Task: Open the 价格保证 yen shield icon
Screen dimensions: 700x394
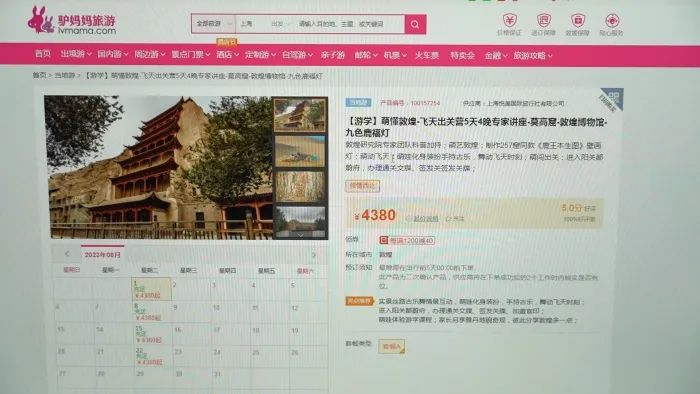Action: [x=509, y=21]
